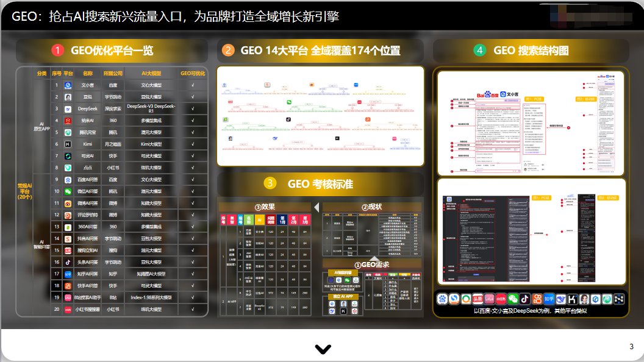Click the AI原生APP category label
The height and width of the screenshot is (362, 644).
[x=41, y=126]
